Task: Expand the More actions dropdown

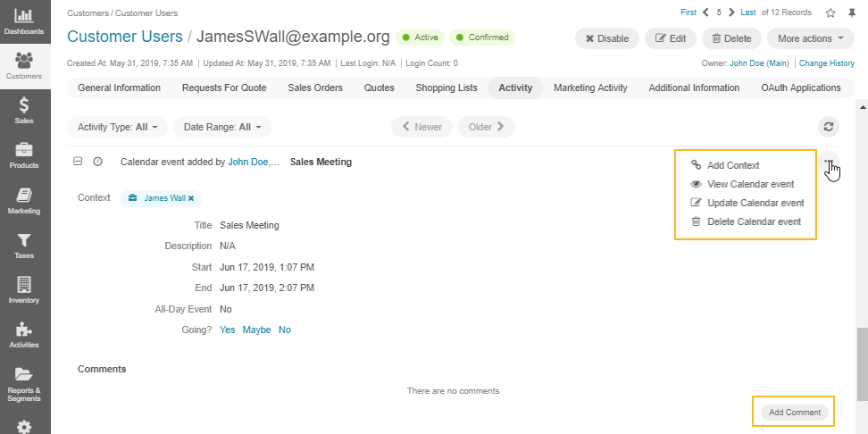Action: click(x=811, y=38)
